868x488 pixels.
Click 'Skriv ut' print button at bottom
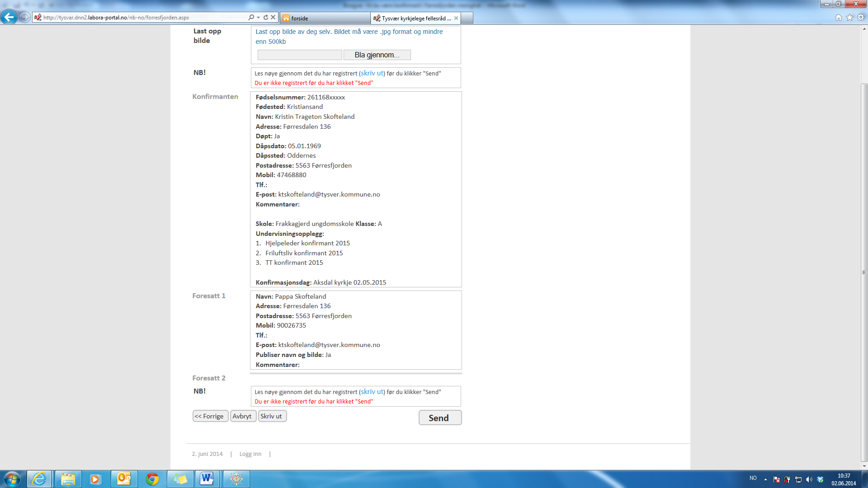271,416
